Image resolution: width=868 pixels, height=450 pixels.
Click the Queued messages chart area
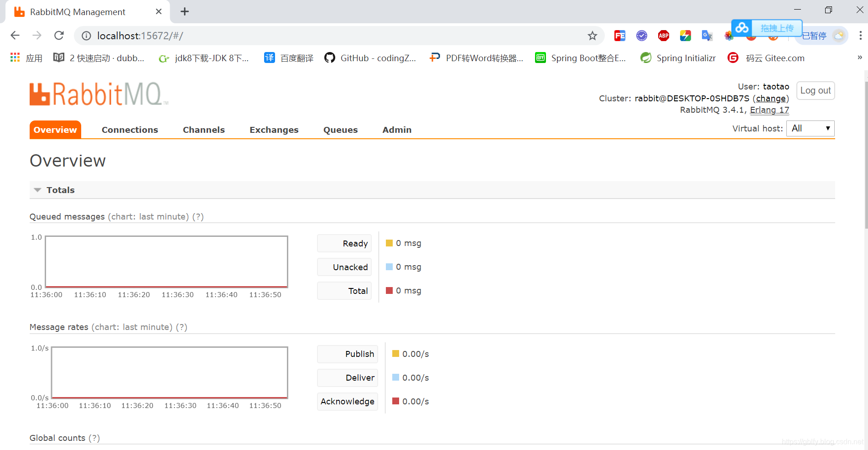(x=166, y=262)
